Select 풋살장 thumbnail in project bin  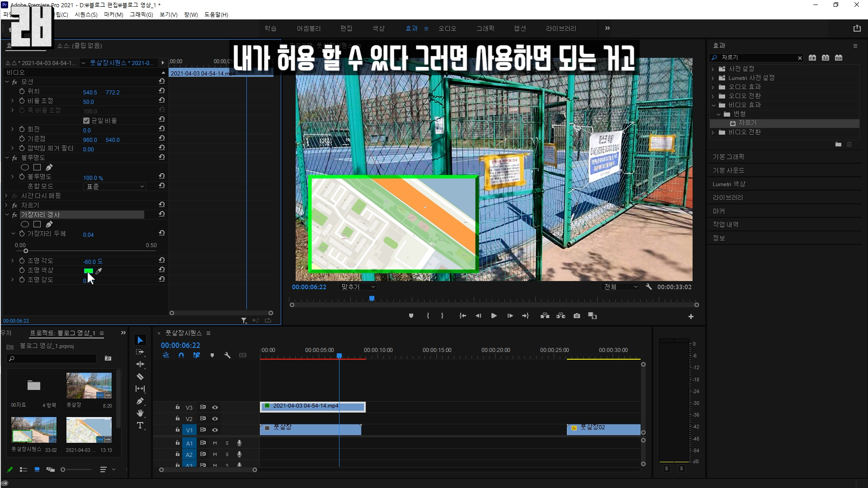(x=89, y=385)
